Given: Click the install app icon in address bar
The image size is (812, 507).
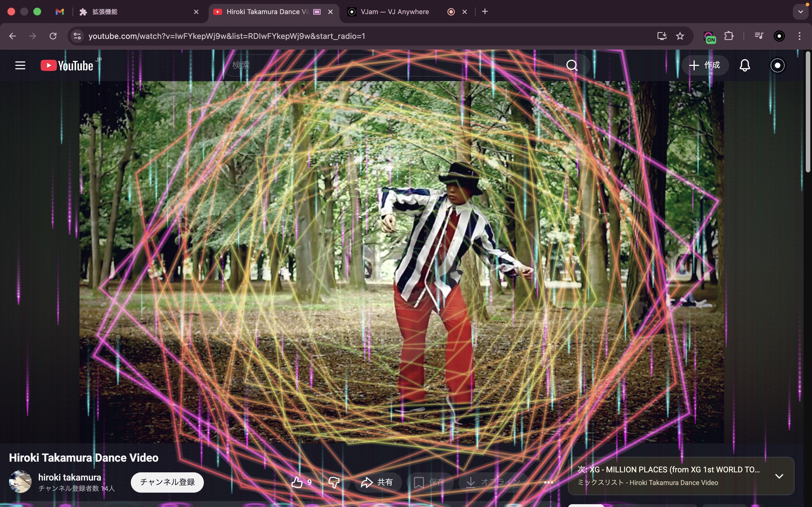Looking at the screenshot, I should pyautogui.click(x=661, y=36).
